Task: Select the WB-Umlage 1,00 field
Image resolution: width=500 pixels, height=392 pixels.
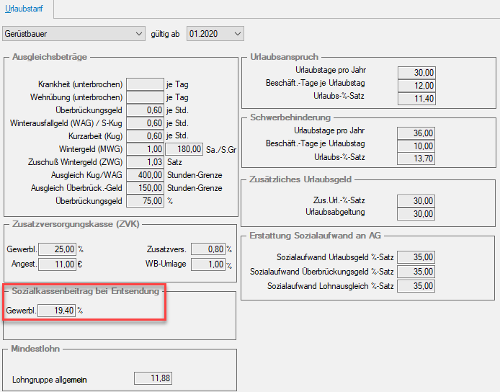Action: [x=208, y=264]
